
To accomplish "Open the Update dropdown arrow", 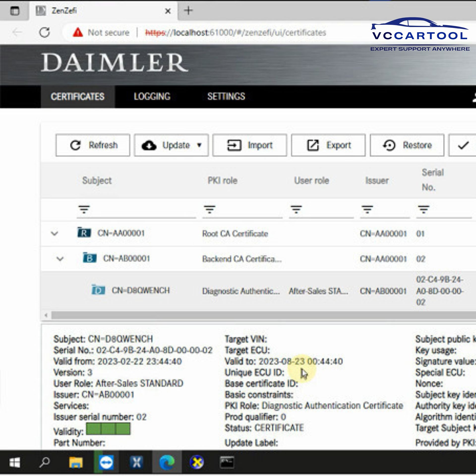I will click(199, 145).
